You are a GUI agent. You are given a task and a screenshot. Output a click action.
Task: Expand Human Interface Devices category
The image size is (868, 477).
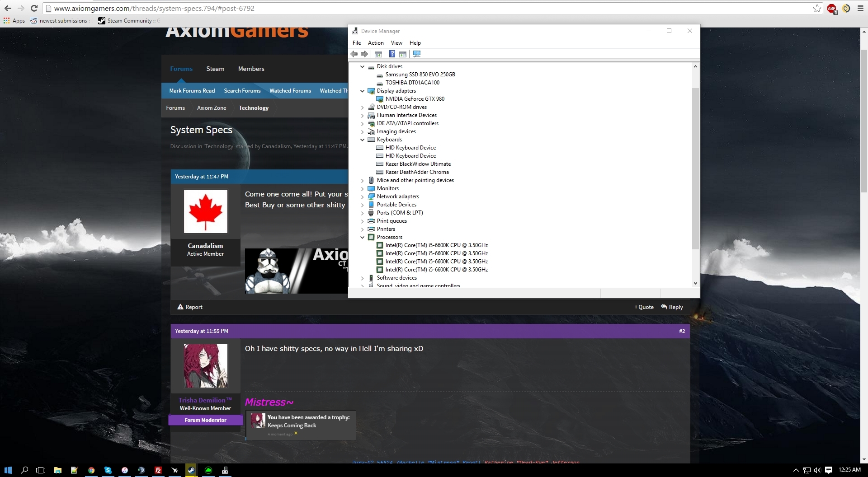point(362,115)
